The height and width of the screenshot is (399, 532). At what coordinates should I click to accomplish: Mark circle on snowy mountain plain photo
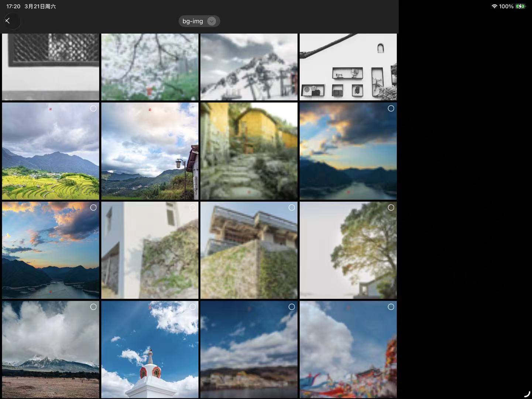(x=93, y=307)
